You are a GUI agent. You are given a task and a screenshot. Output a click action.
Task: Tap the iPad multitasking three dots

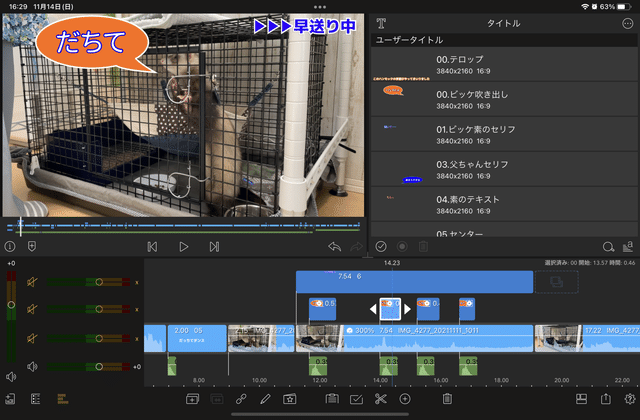click(x=320, y=7)
